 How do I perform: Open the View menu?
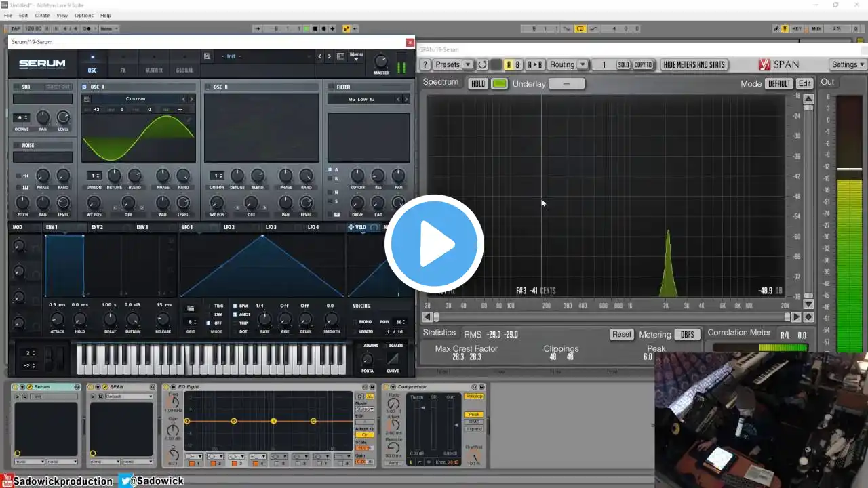click(62, 15)
